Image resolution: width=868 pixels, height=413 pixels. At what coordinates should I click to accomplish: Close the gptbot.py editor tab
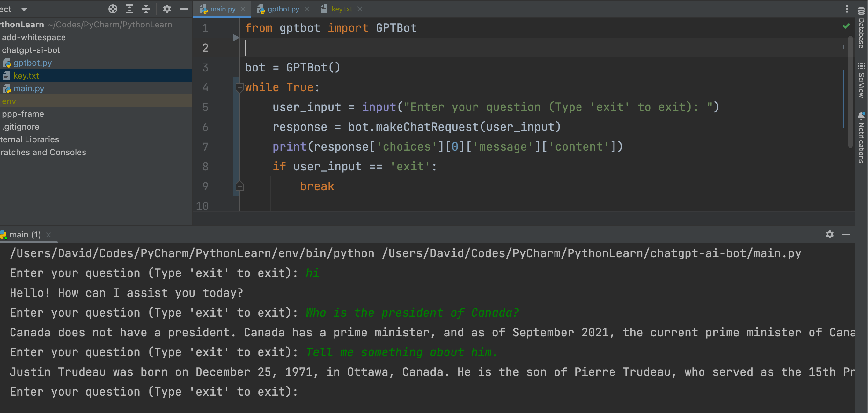307,9
